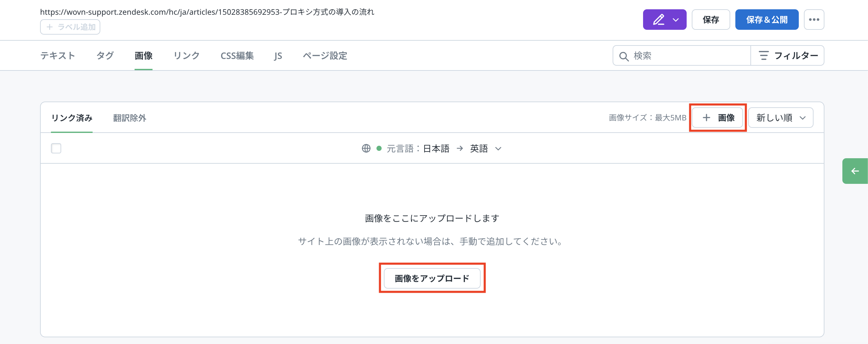Open the ページ設定 tab

(x=325, y=56)
